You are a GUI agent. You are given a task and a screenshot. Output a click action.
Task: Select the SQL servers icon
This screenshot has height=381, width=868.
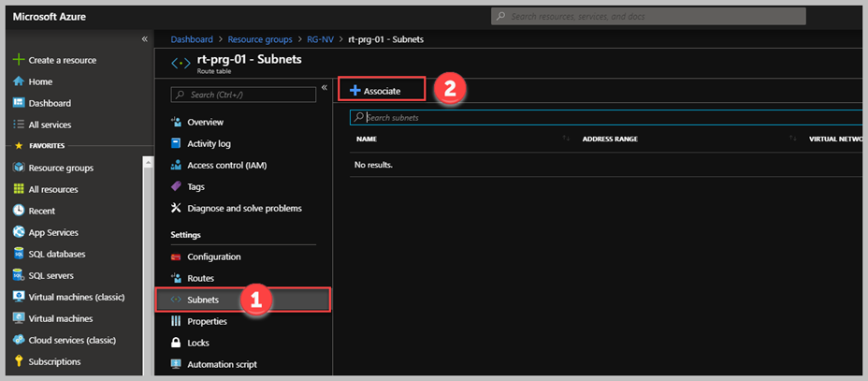click(19, 275)
